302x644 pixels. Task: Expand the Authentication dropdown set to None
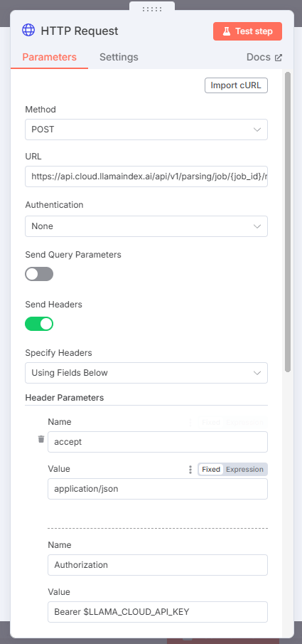tap(146, 226)
